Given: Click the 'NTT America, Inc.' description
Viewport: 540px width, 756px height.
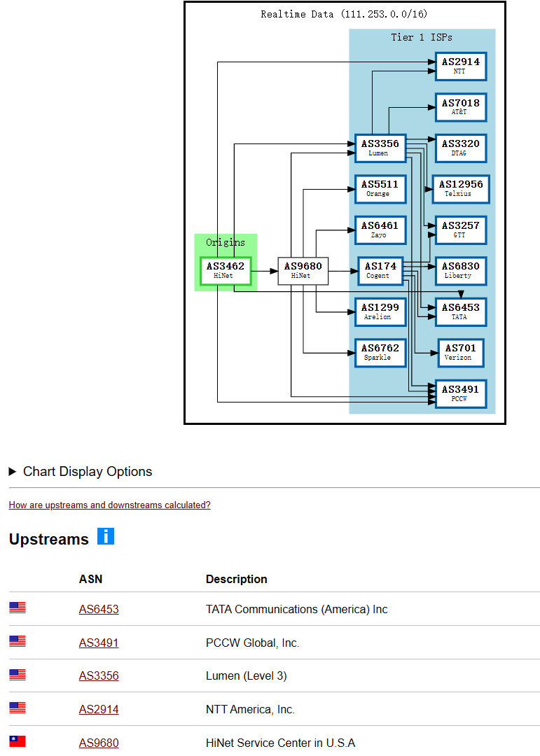Looking at the screenshot, I should (250, 709).
